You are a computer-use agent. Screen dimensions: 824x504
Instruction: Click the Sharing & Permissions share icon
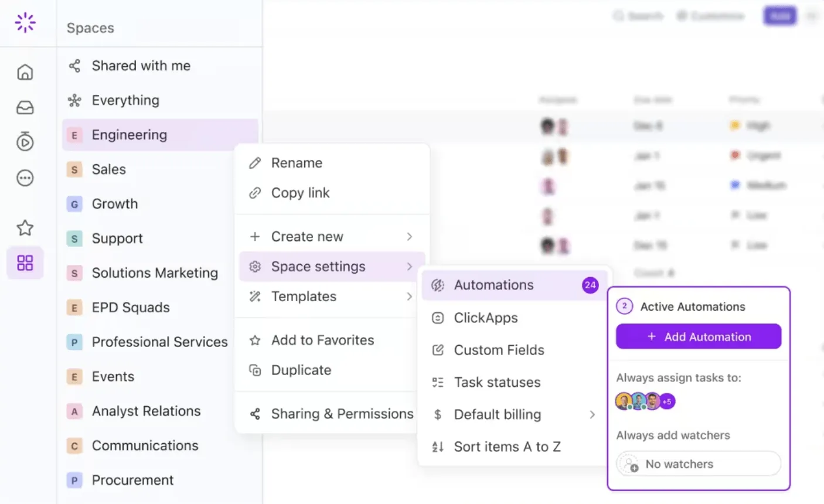point(255,414)
